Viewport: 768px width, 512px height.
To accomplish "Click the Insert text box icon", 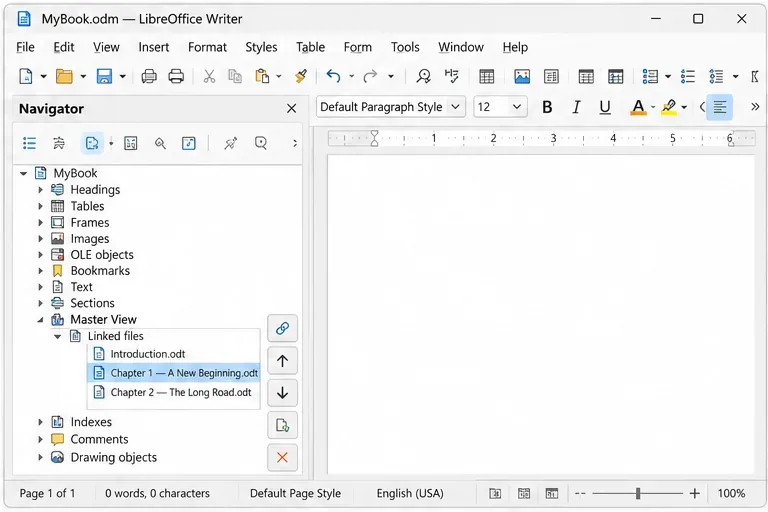I will 551,76.
